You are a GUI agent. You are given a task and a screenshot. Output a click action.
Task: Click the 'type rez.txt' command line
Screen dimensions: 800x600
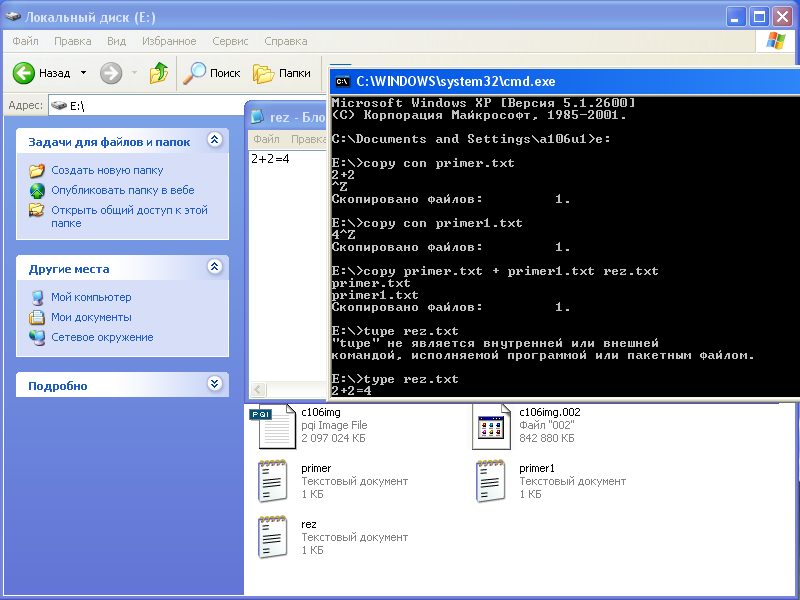pos(395,379)
